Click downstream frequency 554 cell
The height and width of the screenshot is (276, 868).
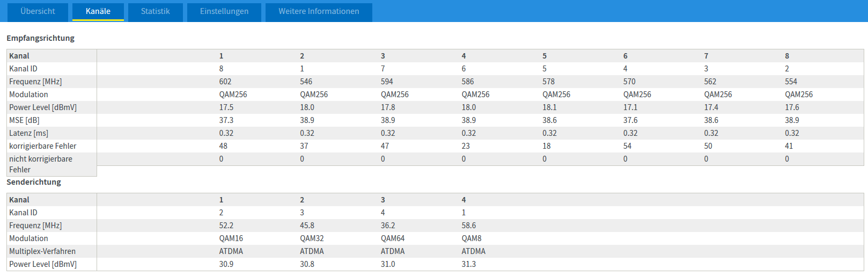click(x=791, y=82)
